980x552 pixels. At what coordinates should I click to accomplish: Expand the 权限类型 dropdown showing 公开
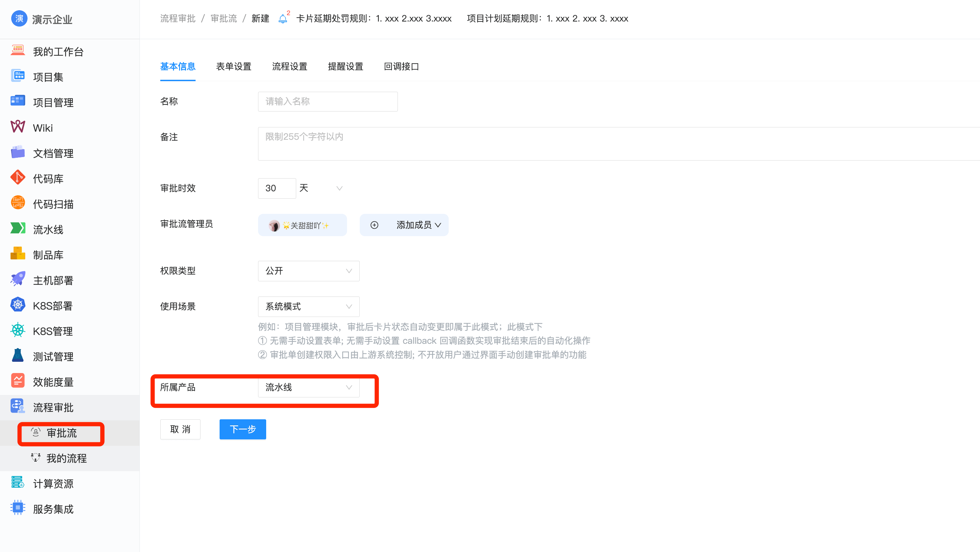click(309, 271)
